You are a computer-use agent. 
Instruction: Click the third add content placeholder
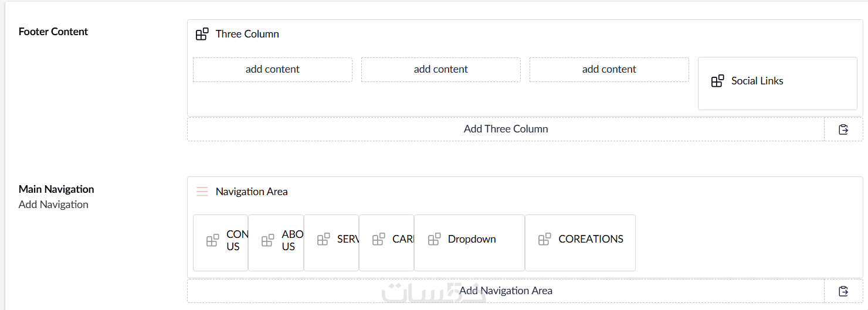[609, 69]
